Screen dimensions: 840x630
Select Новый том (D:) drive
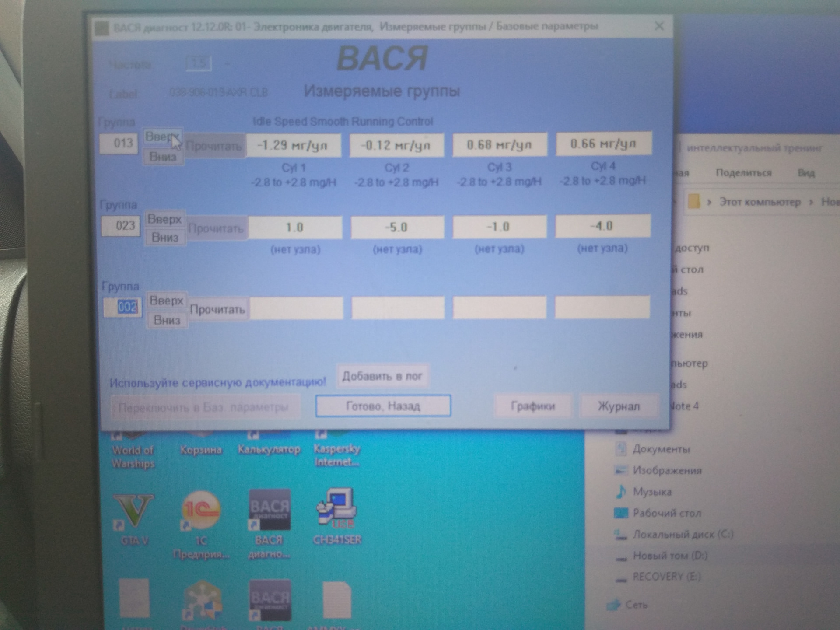pyautogui.click(x=670, y=556)
